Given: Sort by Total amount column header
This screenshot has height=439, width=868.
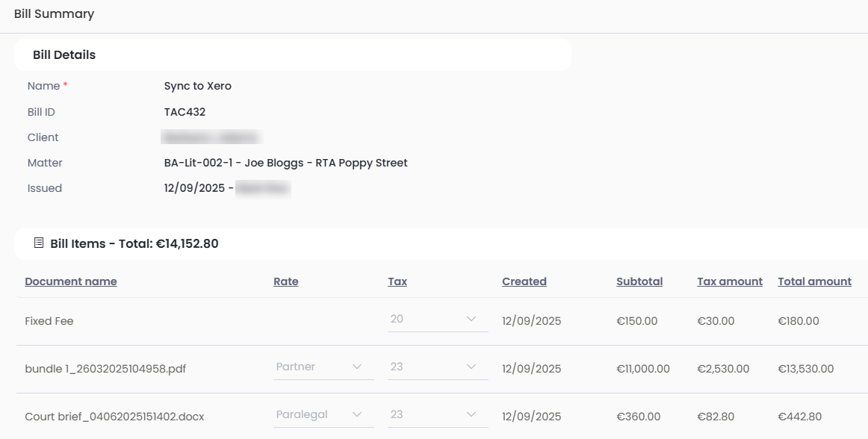Looking at the screenshot, I should pyautogui.click(x=814, y=281).
